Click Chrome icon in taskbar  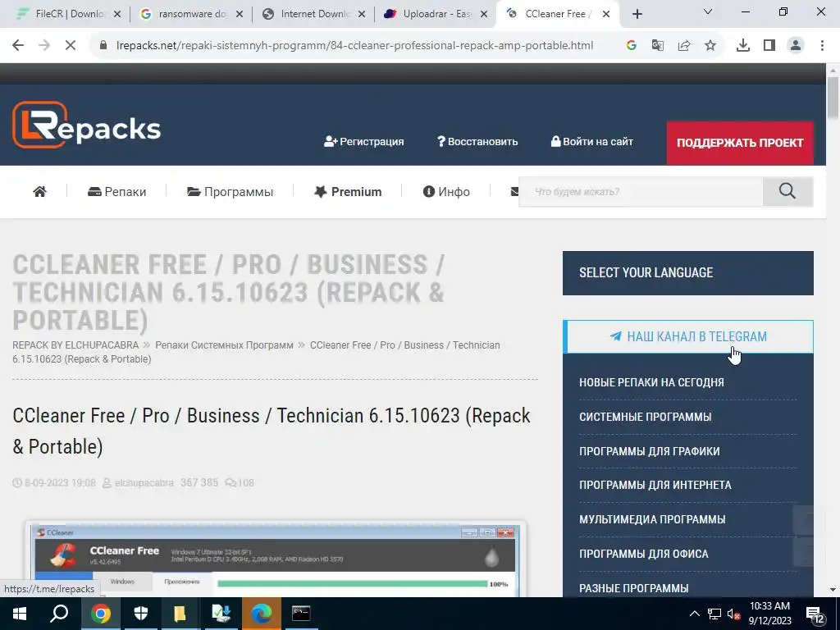pos(100,614)
